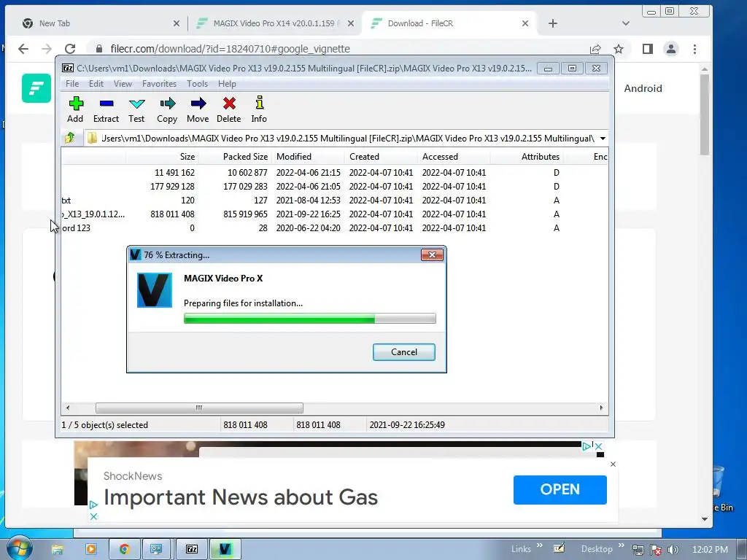Click the volume speaker tray icon
Image resolution: width=747 pixels, height=560 pixels.
click(673, 550)
